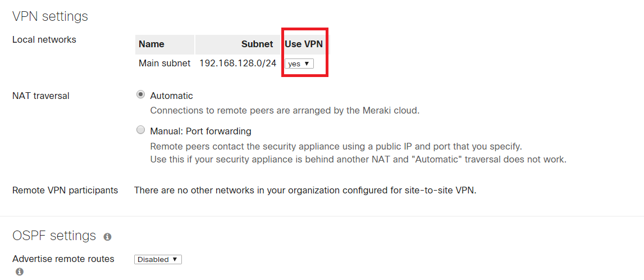The image size is (644, 280).
Task: Click the NAT traversal label
Action: click(41, 96)
